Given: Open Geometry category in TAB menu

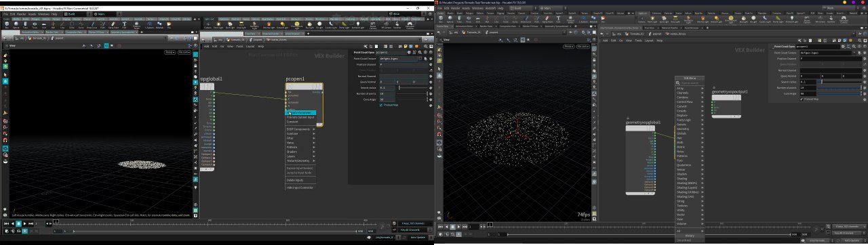Looking at the screenshot, I should pyautogui.click(x=689, y=129).
